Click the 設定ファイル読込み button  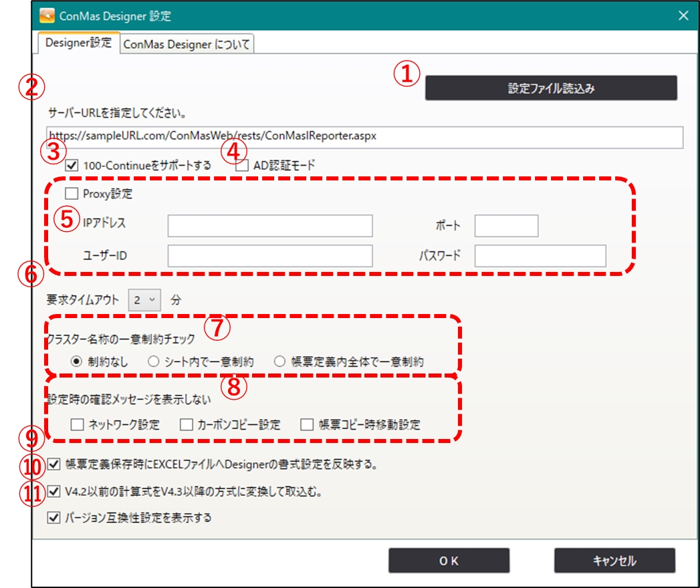tap(551, 88)
